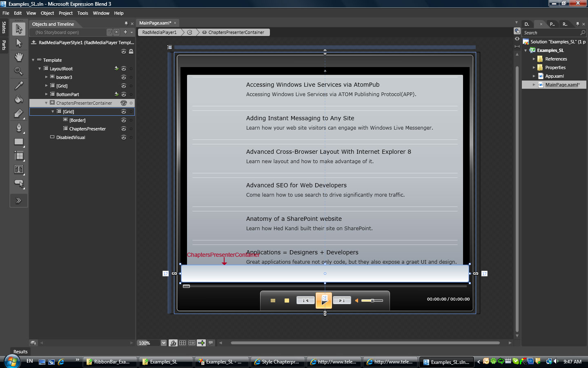The image size is (588, 368).
Task: Open the Project menu
Action: tap(65, 13)
